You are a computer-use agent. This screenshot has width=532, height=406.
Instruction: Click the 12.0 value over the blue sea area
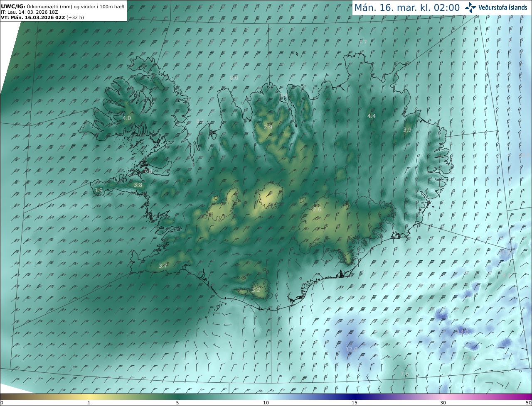[352, 349]
